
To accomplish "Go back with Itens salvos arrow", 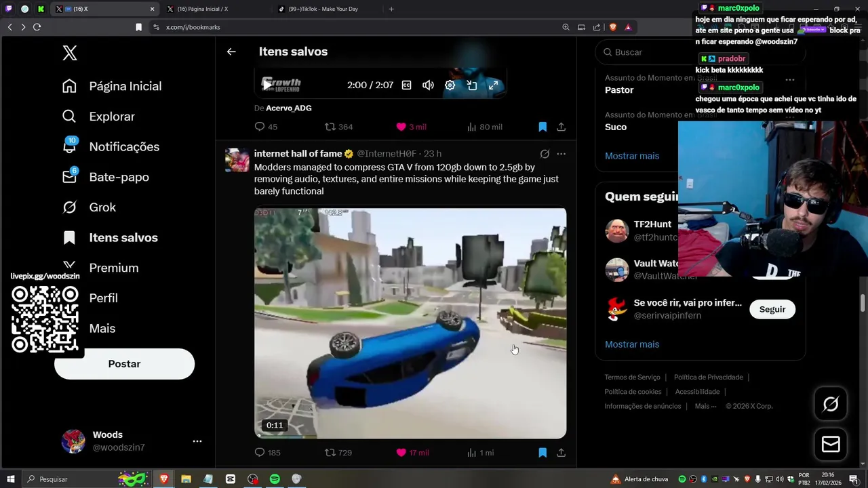I will pos(231,52).
